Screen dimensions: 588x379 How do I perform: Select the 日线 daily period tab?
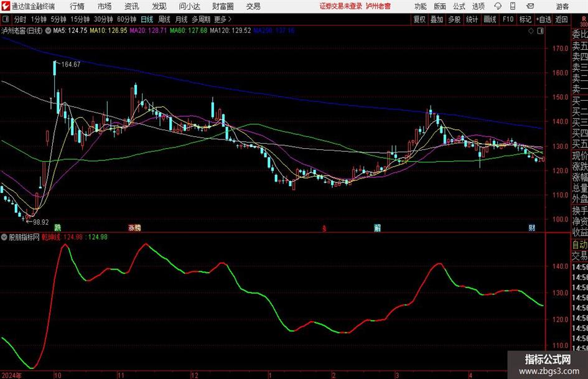coord(147,19)
